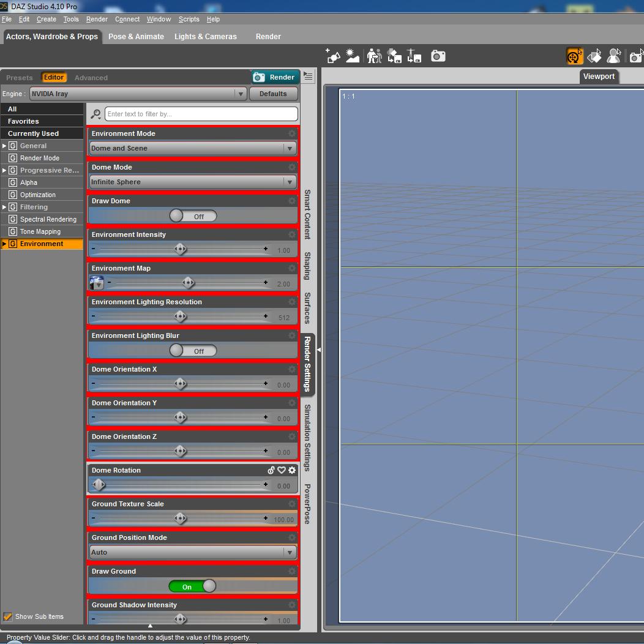Expand the General group arrow
Screen dimensions: 644x644
click(x=4, y=146)
